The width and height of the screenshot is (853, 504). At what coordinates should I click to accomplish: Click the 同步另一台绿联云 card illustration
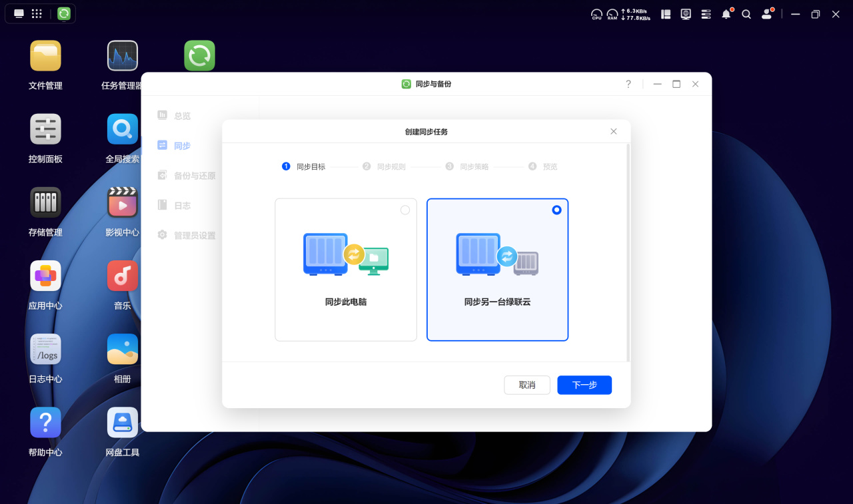497,254
